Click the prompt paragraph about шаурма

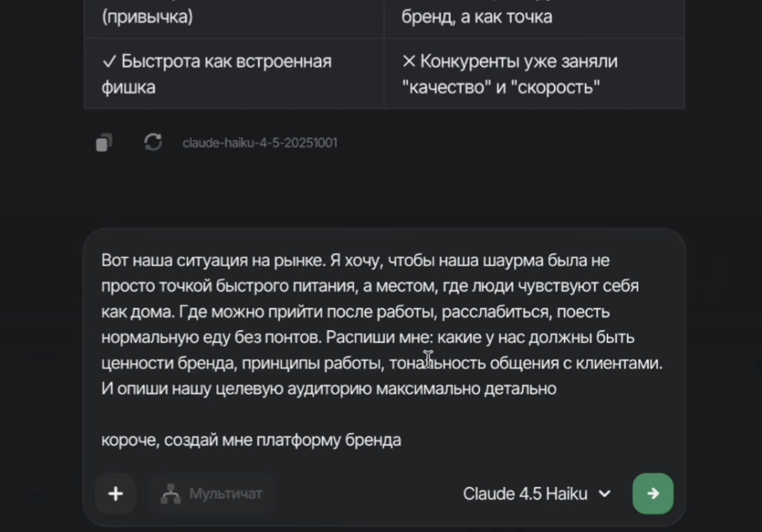tap(381, 324)
